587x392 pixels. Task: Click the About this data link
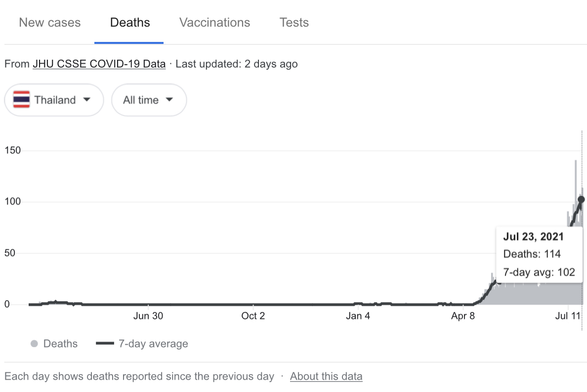326,376
